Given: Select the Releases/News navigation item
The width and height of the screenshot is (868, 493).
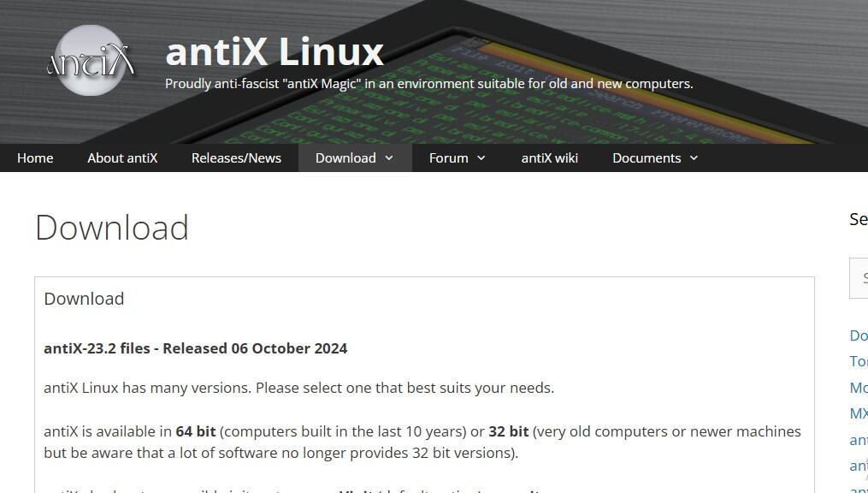Looking at the screenshot, I should tap(236, 157).
